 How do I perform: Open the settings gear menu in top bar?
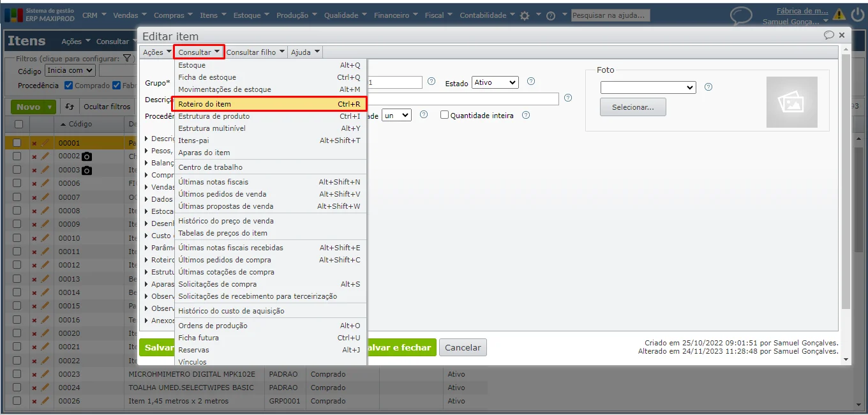tap(525, 15)
